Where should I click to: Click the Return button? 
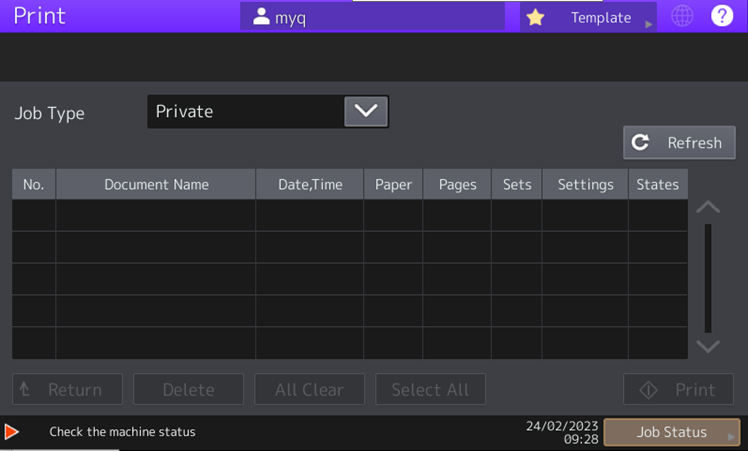pos(67,389)
